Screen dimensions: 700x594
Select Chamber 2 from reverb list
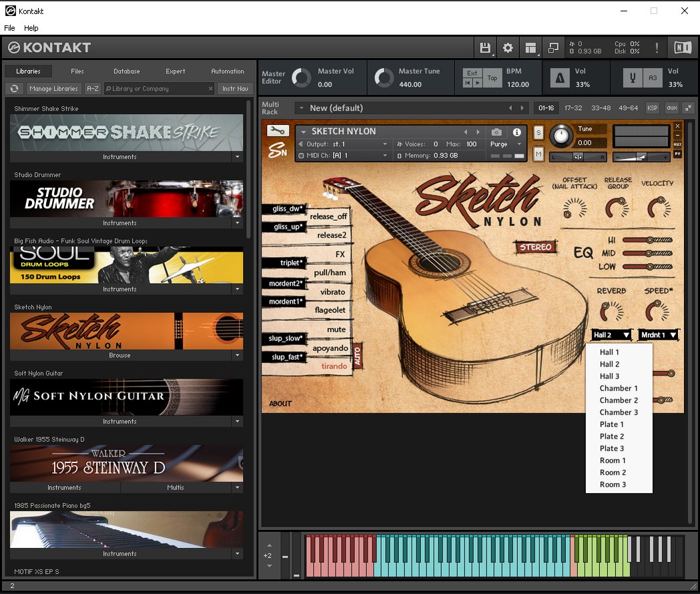coord(619,400)
